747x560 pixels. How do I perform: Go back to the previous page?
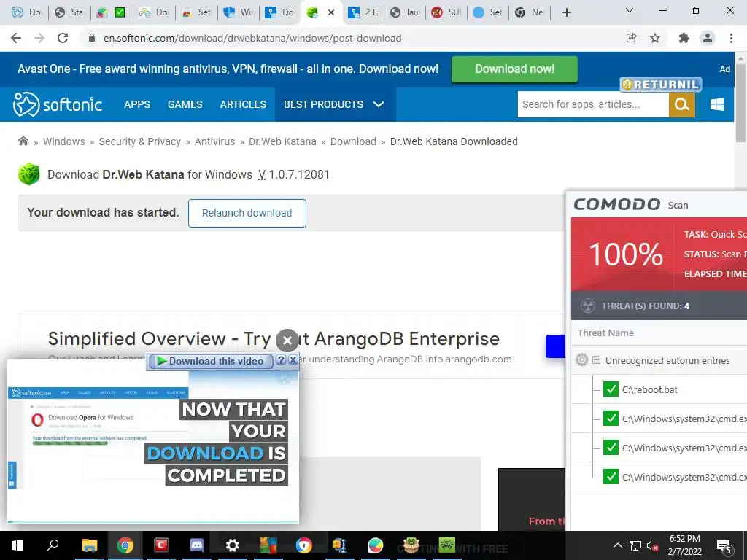pyautogui.click(x=16, y=38)
